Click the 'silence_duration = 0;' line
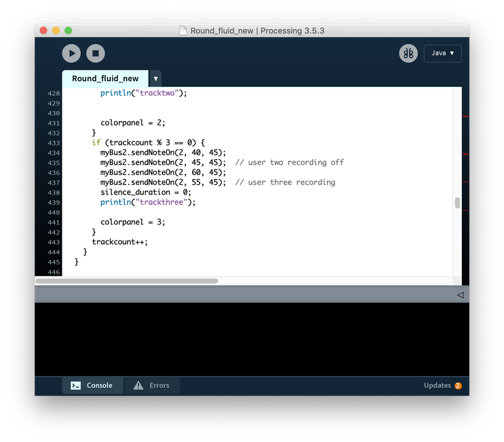This screenshot has width=504, height=442. click(146, 192)
